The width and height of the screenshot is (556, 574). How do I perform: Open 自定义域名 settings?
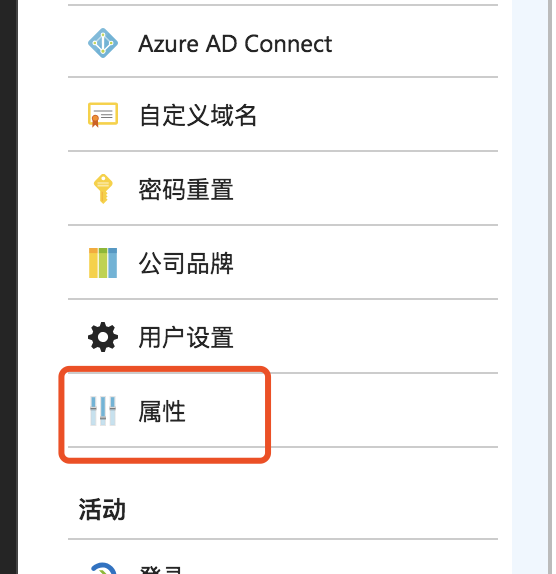[x=283, y=115]
